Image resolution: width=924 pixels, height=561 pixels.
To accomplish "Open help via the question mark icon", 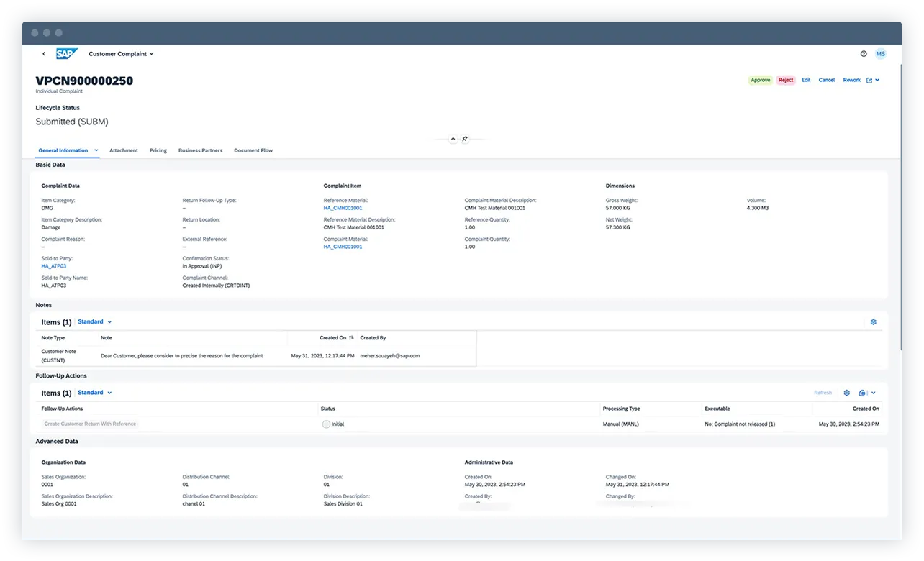I will point(864,54).
